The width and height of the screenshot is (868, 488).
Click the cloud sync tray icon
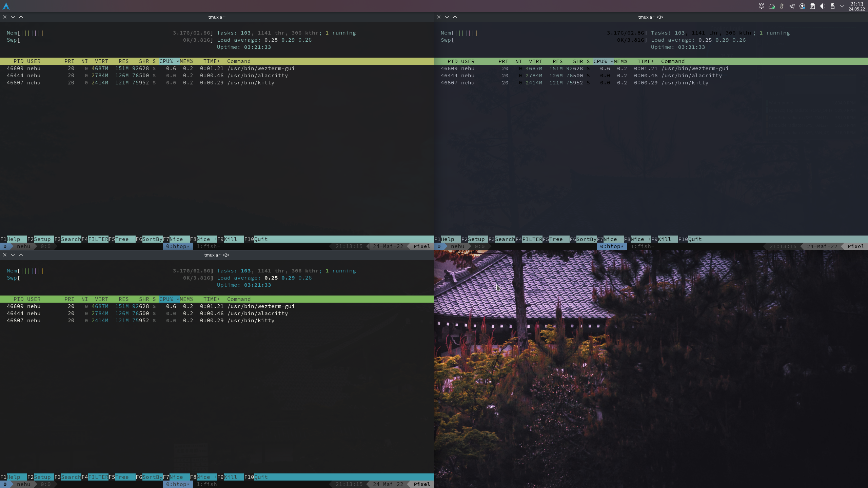click(x=771, y=6)
